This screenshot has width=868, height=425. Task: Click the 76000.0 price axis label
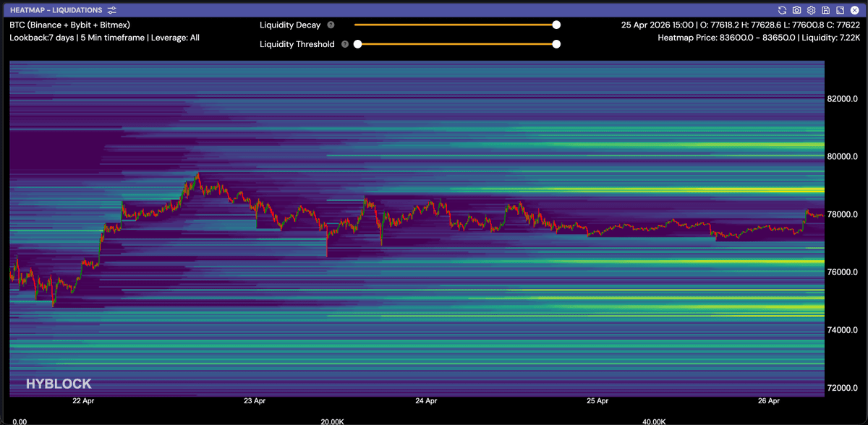pos(842,272)
